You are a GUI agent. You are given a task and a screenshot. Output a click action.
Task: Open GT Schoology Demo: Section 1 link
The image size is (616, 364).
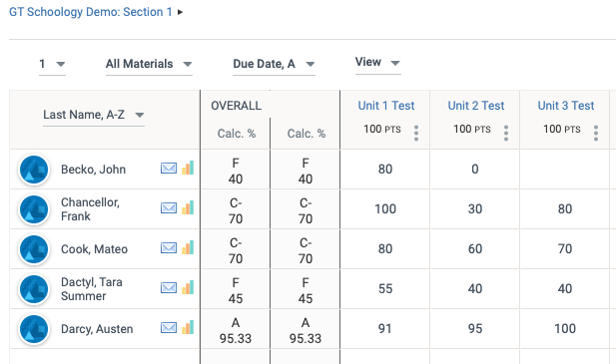click(x=91, y=12)
